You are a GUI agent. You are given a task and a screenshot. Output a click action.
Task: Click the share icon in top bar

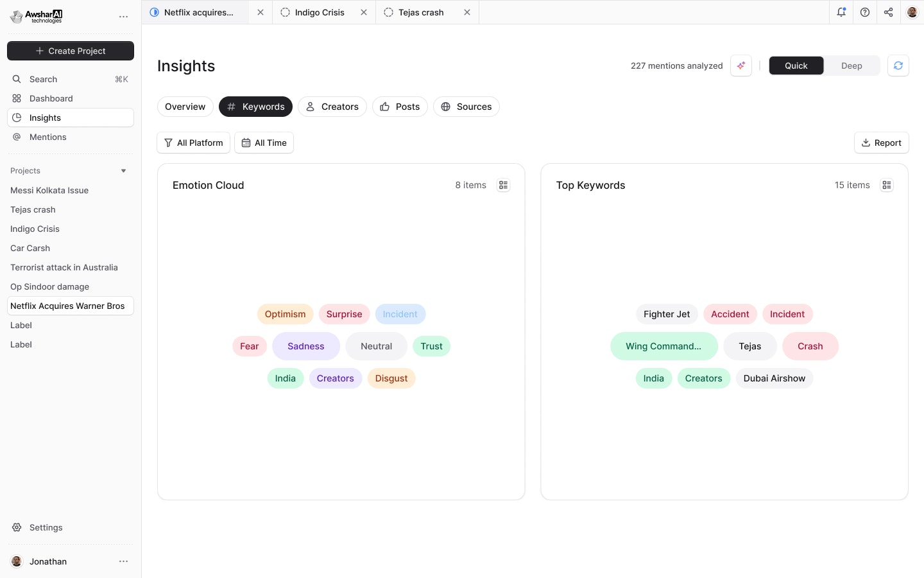[x=888, y=12]
